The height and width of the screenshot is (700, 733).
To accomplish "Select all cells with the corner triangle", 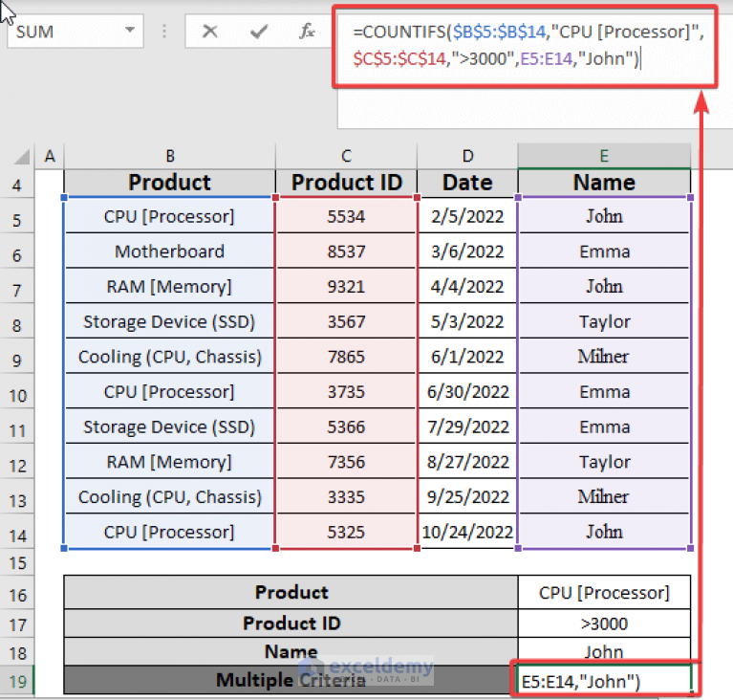I will pos(22,156).
